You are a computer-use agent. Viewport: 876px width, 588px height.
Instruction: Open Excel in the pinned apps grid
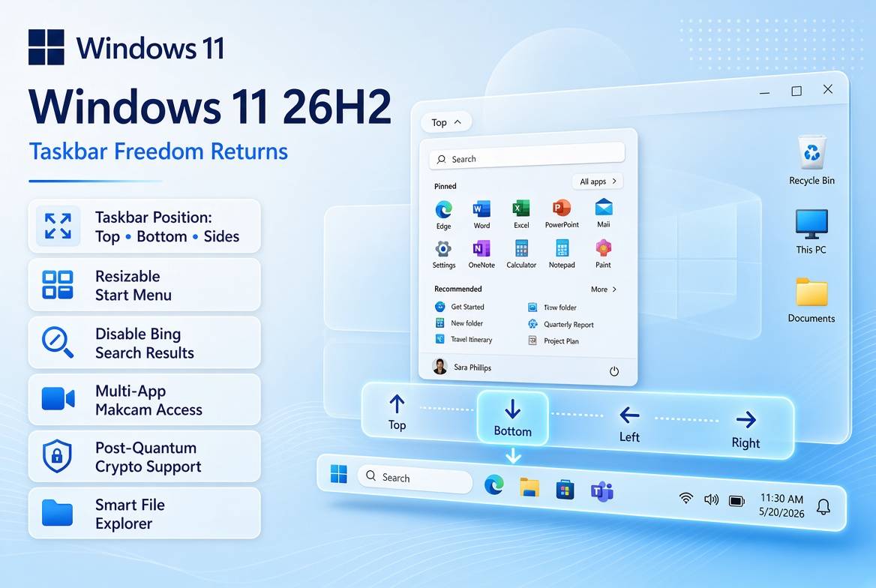coord(521,214)
